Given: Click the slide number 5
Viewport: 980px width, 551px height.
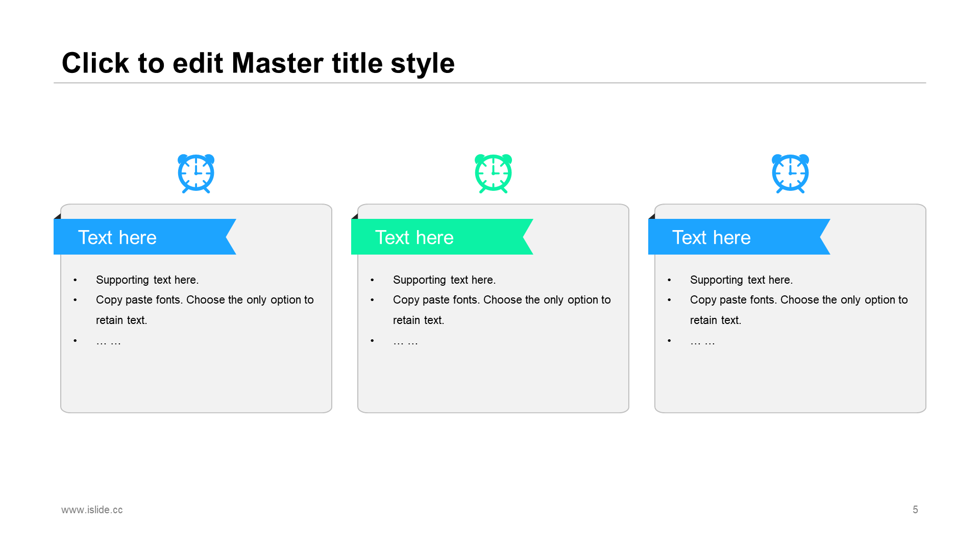Looking at the screenshot, I should tap(915, 510).
